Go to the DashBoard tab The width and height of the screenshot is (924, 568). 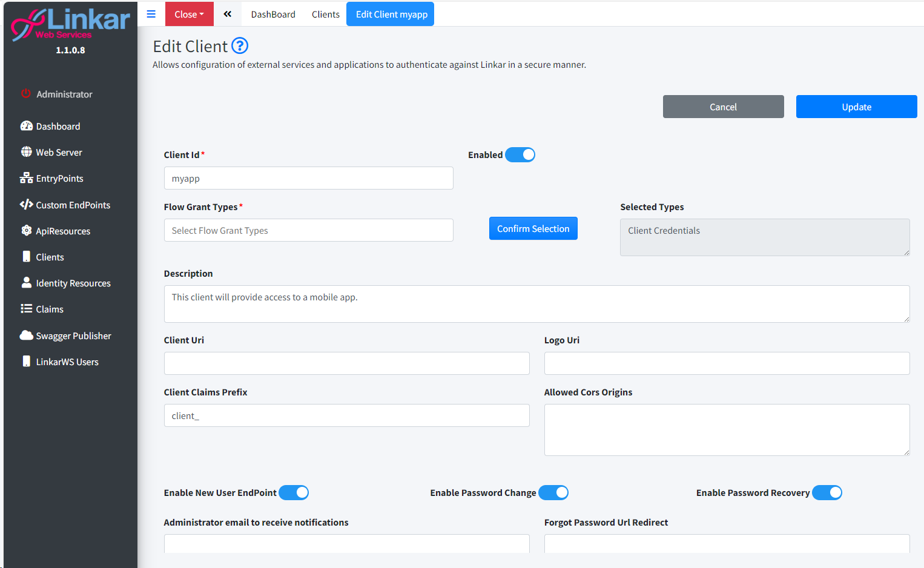[x=273, y=14]
